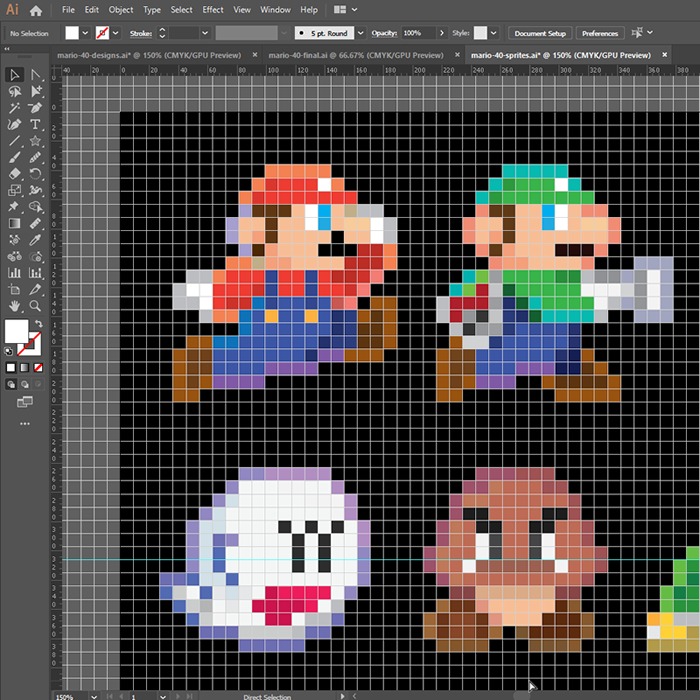Select the Direct Selection tool
This screenshot has width=700, height=700.
click(x=36, y=75)
